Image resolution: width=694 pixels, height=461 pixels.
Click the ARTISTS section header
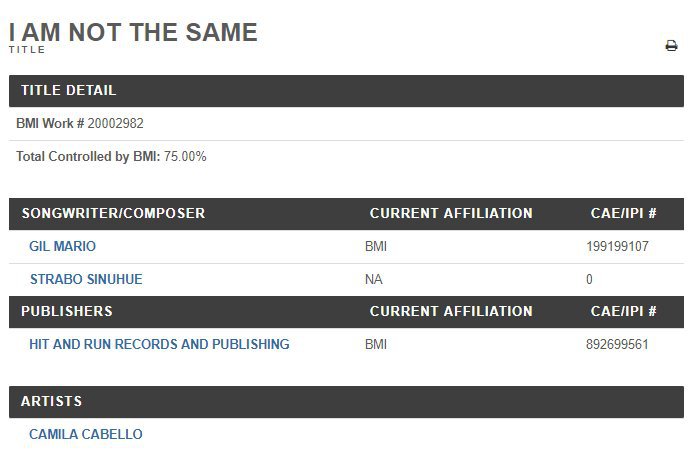[x=51, y=401]
